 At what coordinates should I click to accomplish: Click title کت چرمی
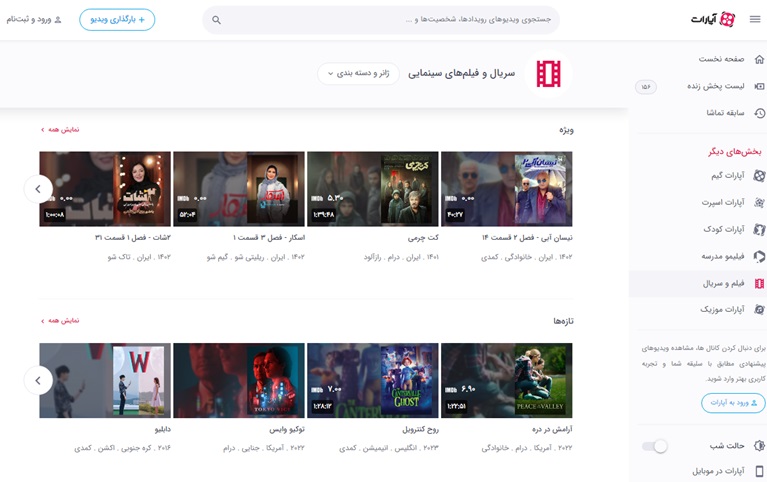coord(423,238)
